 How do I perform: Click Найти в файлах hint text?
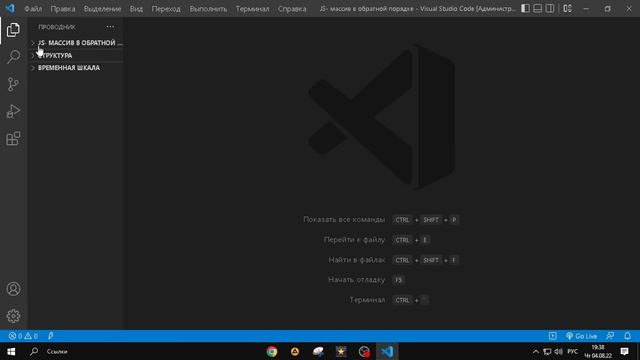pyautogui.click(x=357, y=260)
